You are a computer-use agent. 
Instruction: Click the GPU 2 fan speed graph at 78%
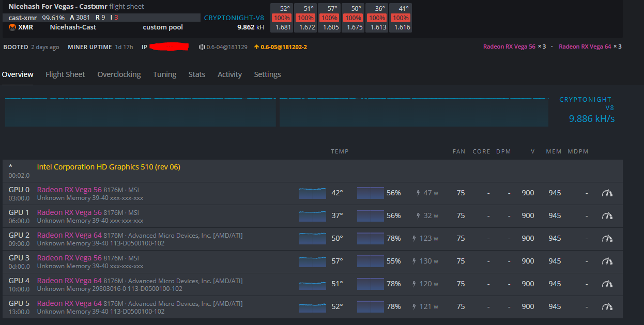click(x=371, y=239)
